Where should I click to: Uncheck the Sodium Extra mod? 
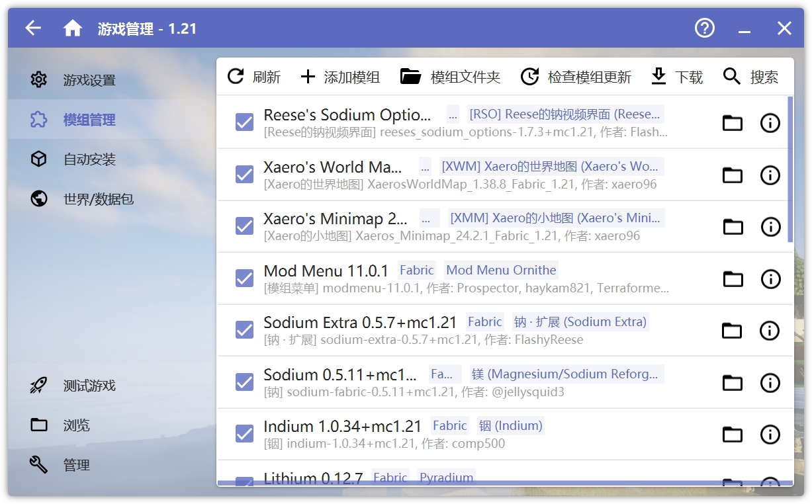pos(244,330)
